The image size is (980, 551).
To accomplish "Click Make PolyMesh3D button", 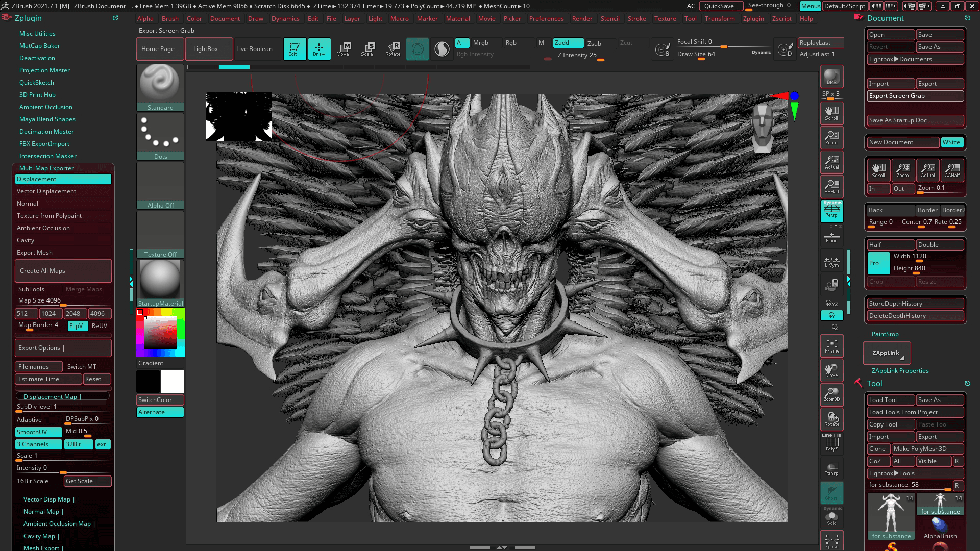I will tap(927, 449).
